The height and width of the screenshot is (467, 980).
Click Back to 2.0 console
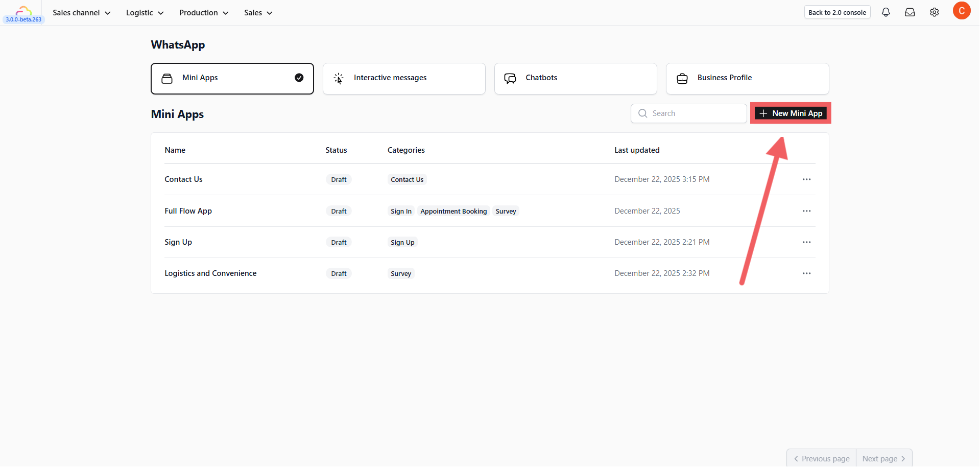click(837, 12)
